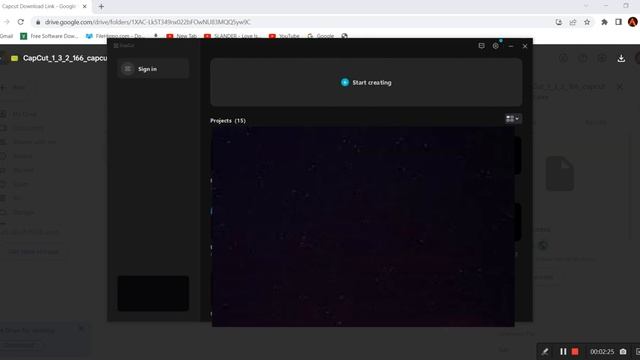Click the site lock icon

[38, 22]
